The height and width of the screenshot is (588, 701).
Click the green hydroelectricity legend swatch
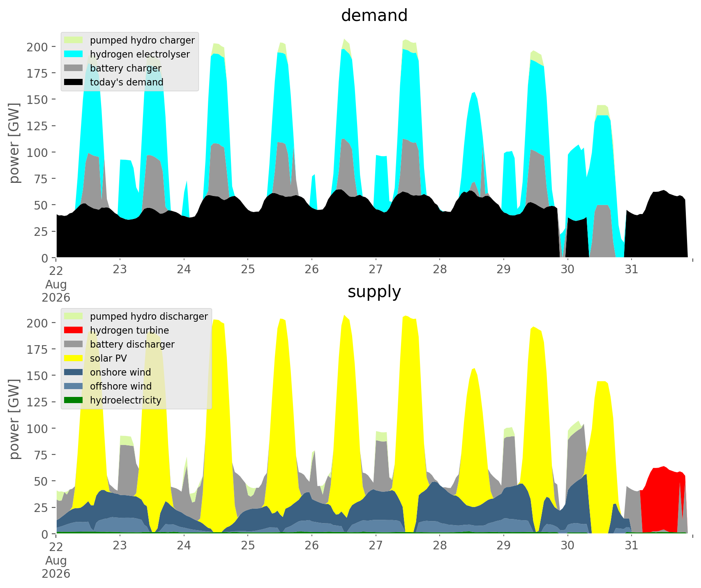[x=74, y=400]
